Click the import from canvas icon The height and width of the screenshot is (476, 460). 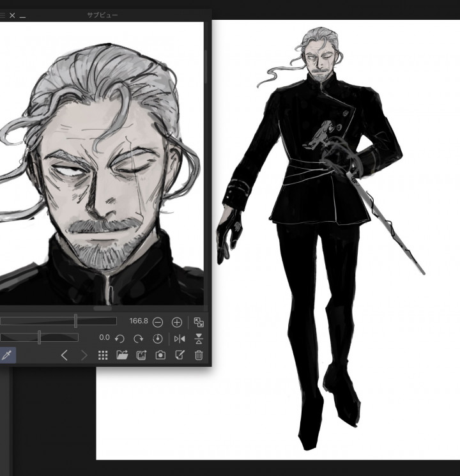coord(141,356)
